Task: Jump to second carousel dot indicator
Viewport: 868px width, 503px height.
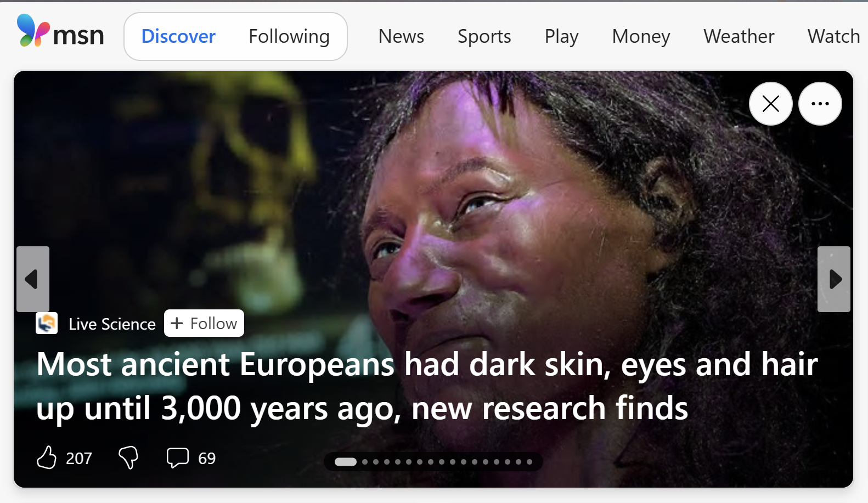Action: point(365,462)
